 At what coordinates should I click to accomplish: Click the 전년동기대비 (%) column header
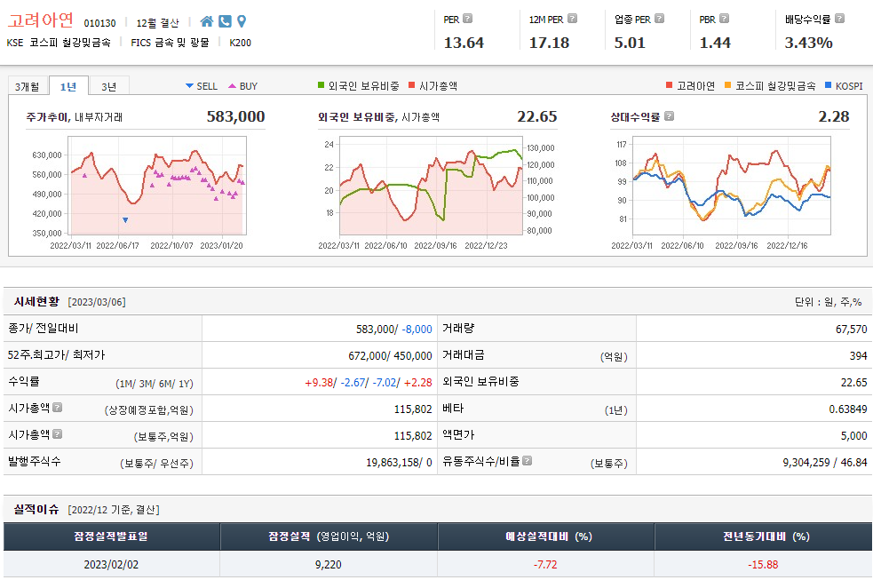[763, 536]
